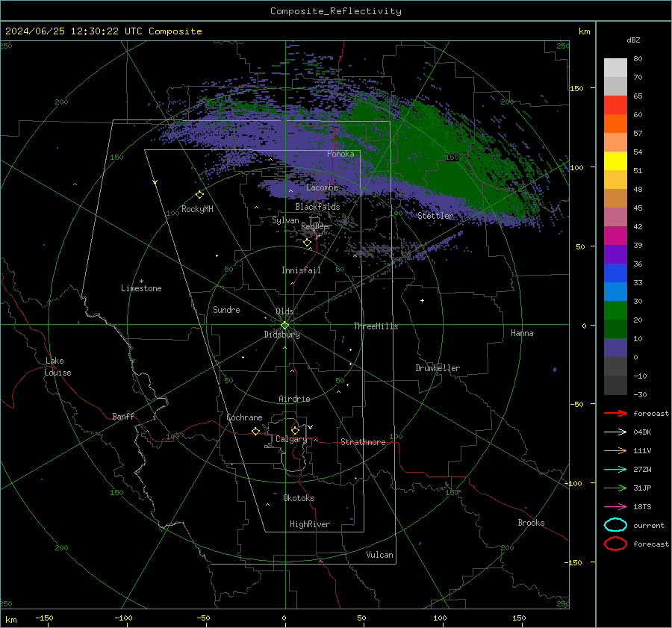The width and height of the screenshot is (672, 628).
Task: Click the Lacombe town label
Action: click(322, 187)
